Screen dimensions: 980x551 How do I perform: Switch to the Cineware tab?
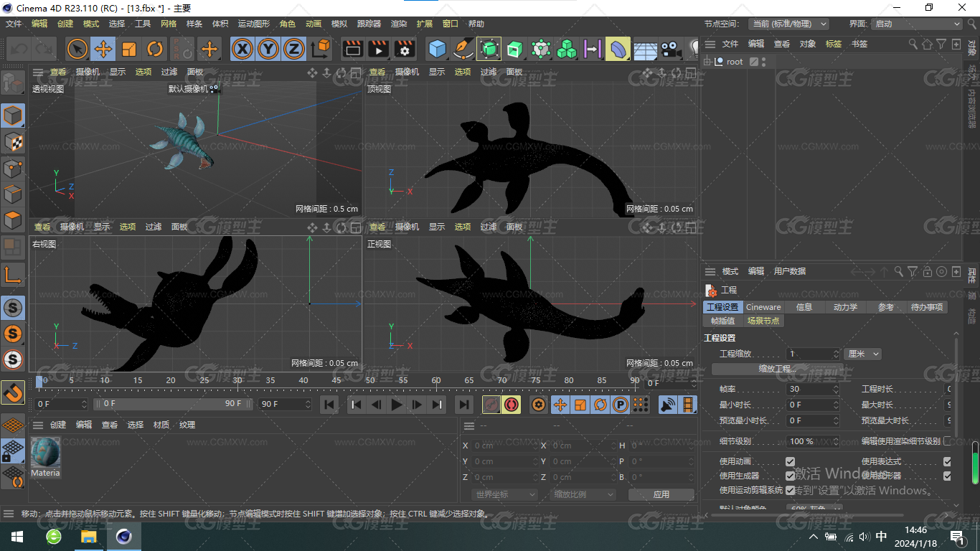763,307
